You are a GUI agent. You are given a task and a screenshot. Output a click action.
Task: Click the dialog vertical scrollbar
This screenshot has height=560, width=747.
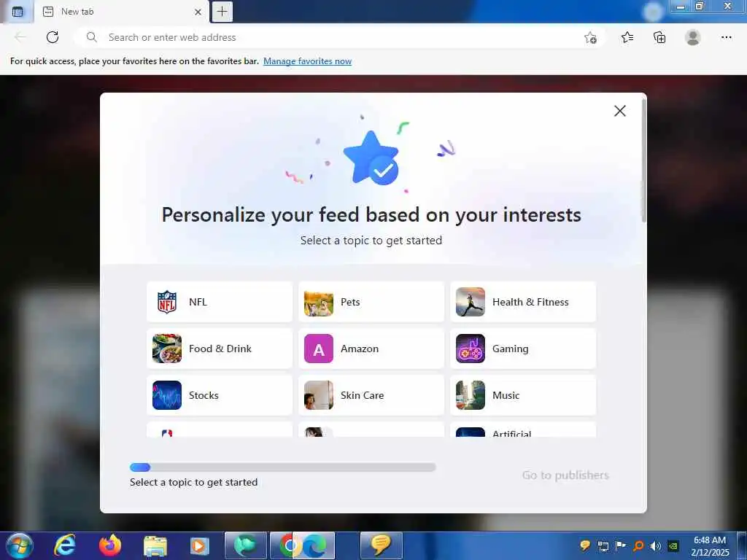point(643,162)
